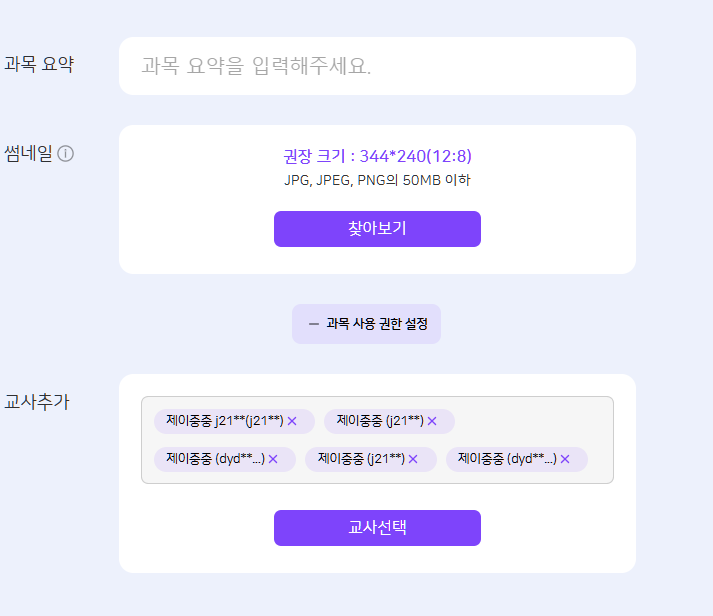
Task: Click the 과목 요약 field label
Action: pyautogui.click(x=38, y=64)
